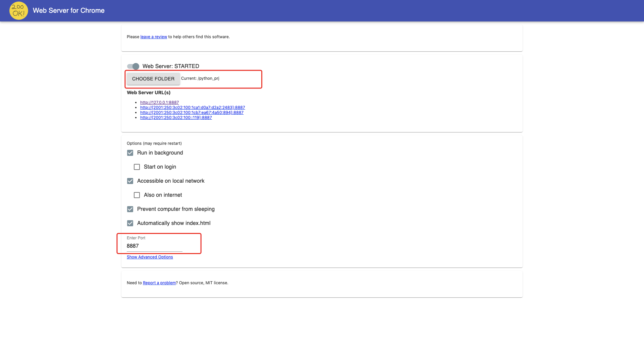Open the leave a review link
This screenshot has height=362, width=644.
[x=154, y=37]
